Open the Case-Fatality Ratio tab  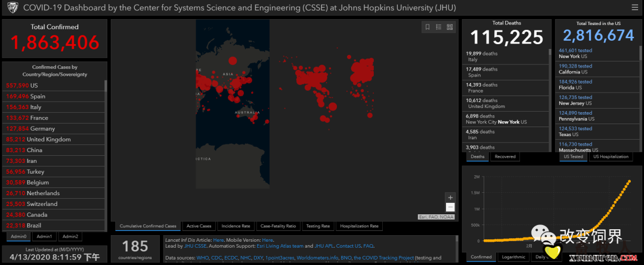click(278, 226)
